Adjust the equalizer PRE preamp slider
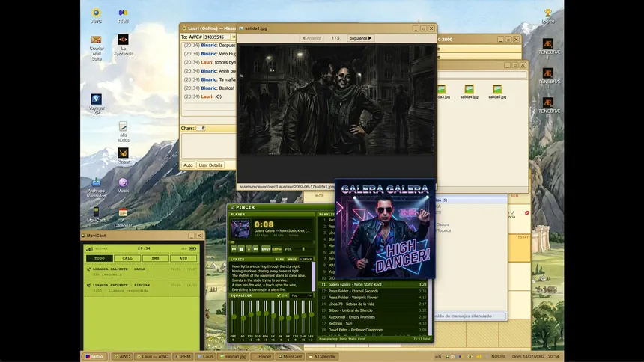Screen dimensions: 644x362 (x=234, y=316)
